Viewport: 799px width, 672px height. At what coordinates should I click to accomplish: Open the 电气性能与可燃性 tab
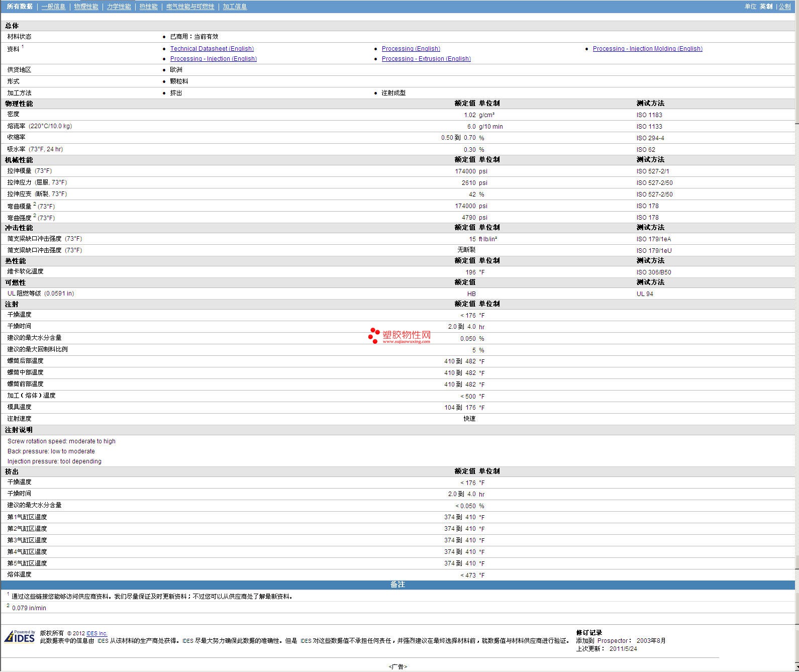pos(190,7)
